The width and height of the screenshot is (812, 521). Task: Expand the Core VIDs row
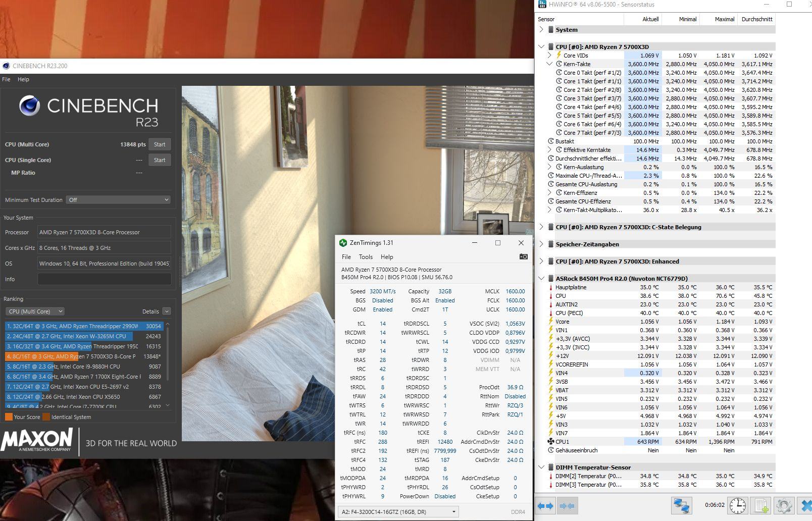tap(550, 56)
